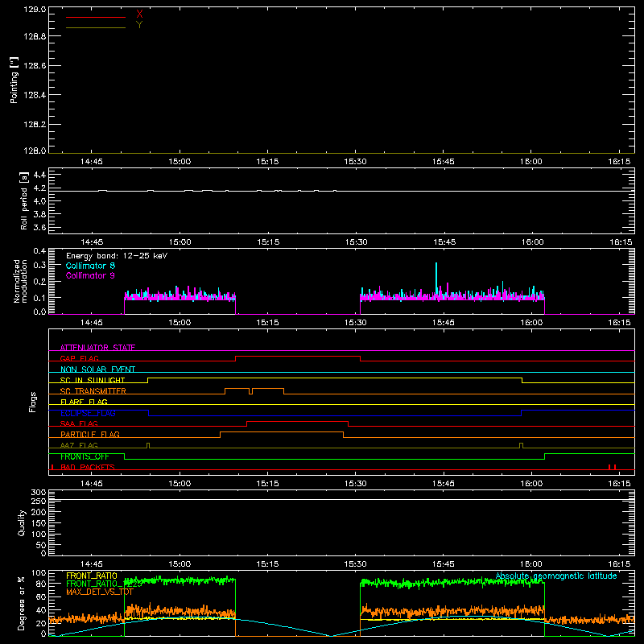This screenshot has width=644, height=644.
Task: Click the 150 tick on Quality axis
Action: (x=39, y=523)
